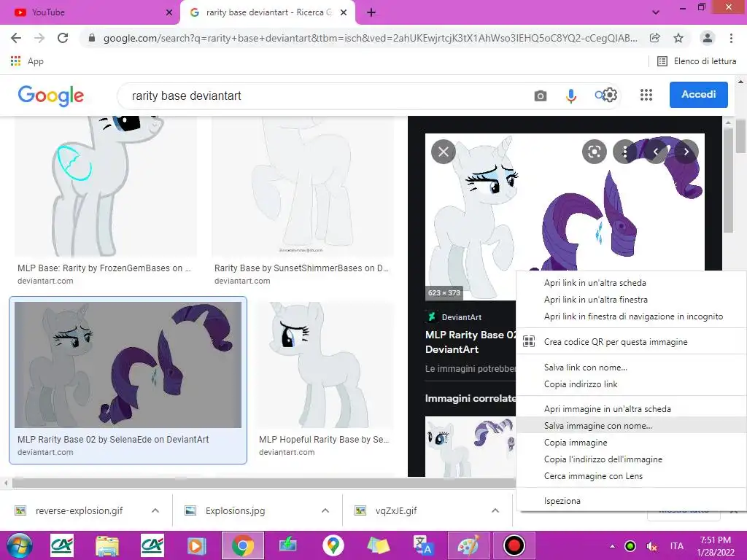Click the share page icon in address bar
This screenshot has width=747, height=560.
(x=655, y=38)
